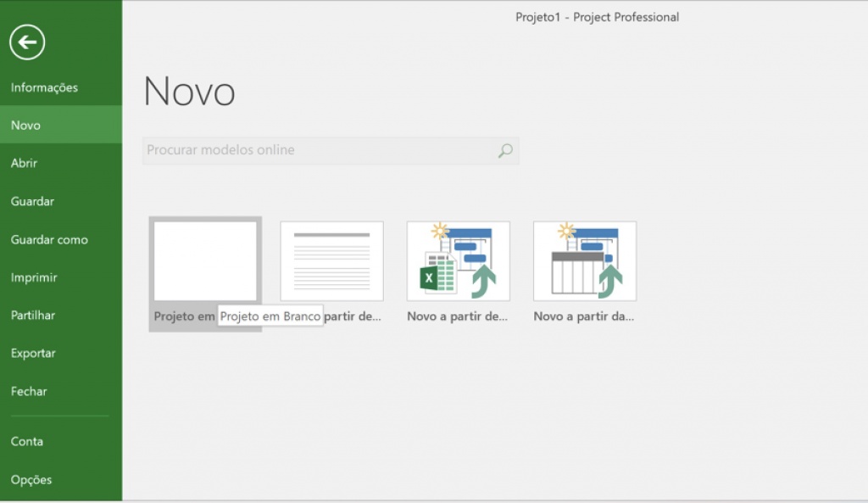Click the back arrow to exit Backstage view
This screenshot has width=868, height=503.
pos(28,43)
